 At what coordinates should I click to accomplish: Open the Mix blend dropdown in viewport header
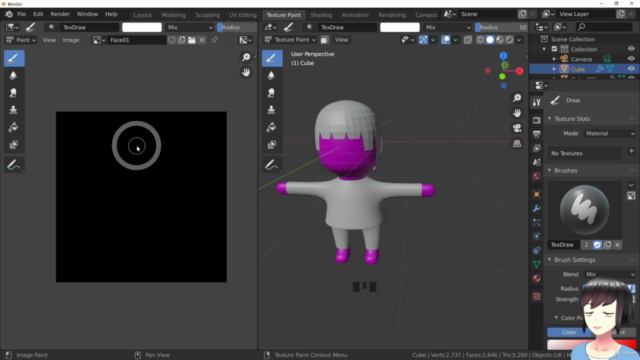[x=448, y=27]
